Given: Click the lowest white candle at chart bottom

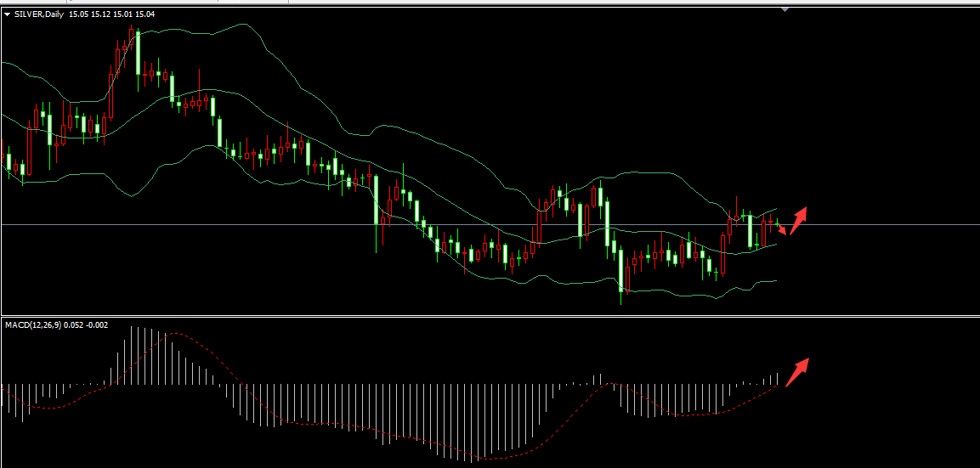Looking at the screenshot, I should point(621,273).
